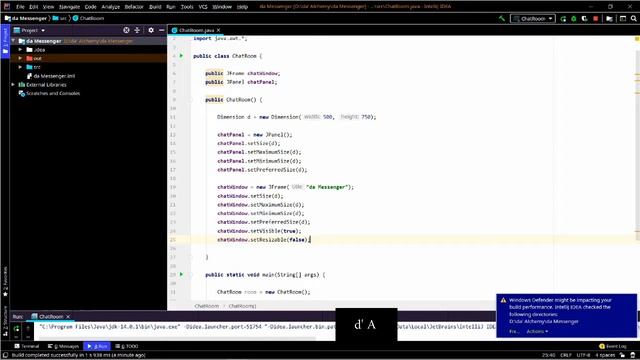Toggle the read-only lock icon in status bar
The width and height of the screenshot is (640, 360).
[x=622, y=355]
